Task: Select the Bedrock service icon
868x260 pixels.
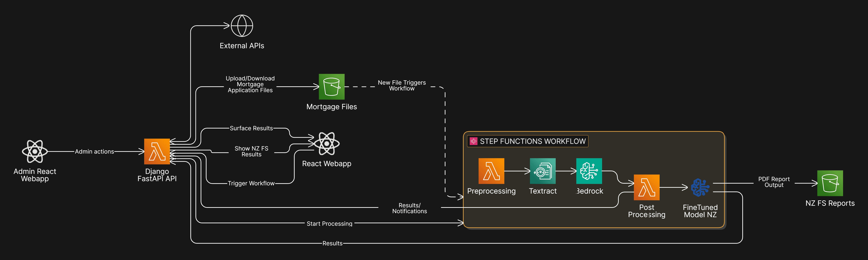Action: coord(589,171)
